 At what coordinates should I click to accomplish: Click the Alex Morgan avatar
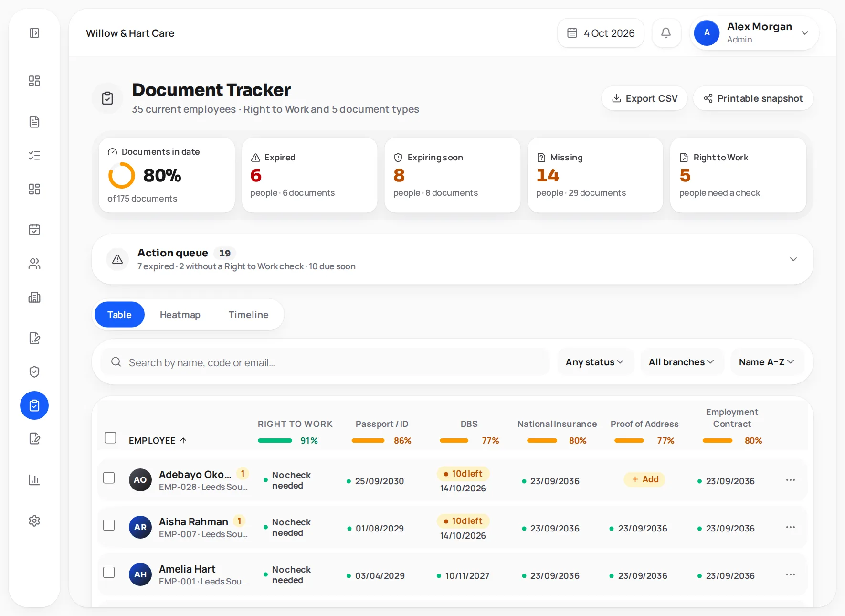point(707,33)
